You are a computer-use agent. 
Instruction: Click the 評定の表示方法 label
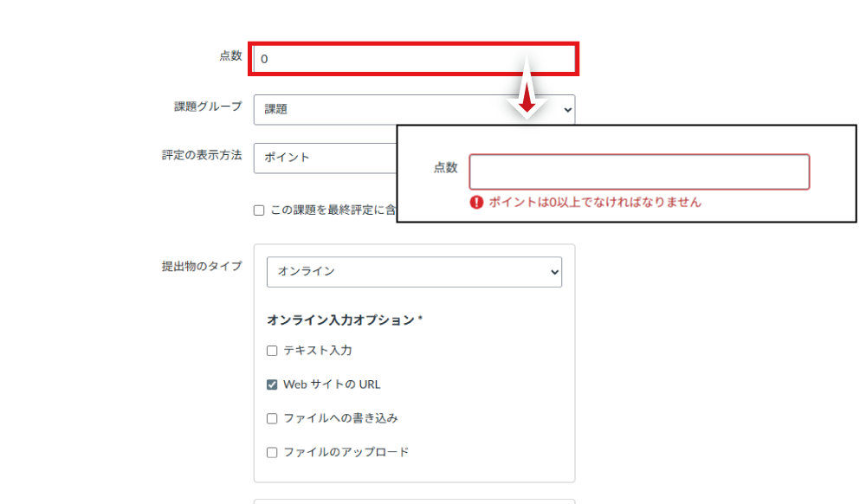202,156
